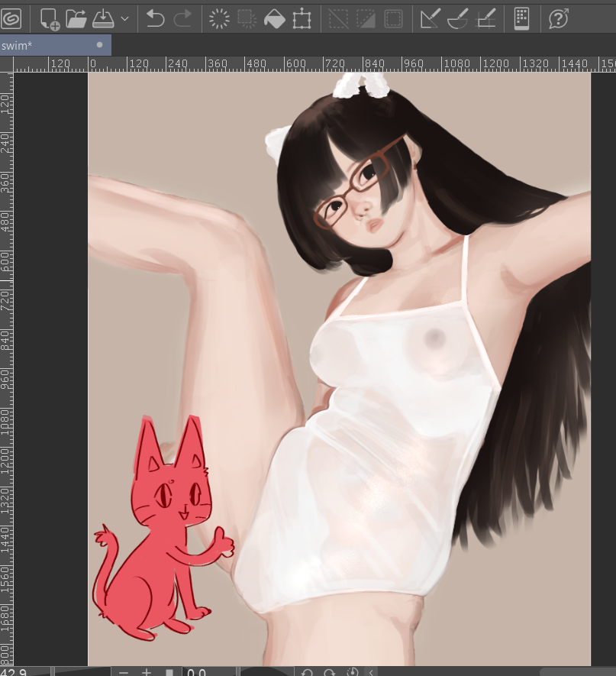616x676 pixels.
Task: Create a new canvas file
Action: (50, 18)
